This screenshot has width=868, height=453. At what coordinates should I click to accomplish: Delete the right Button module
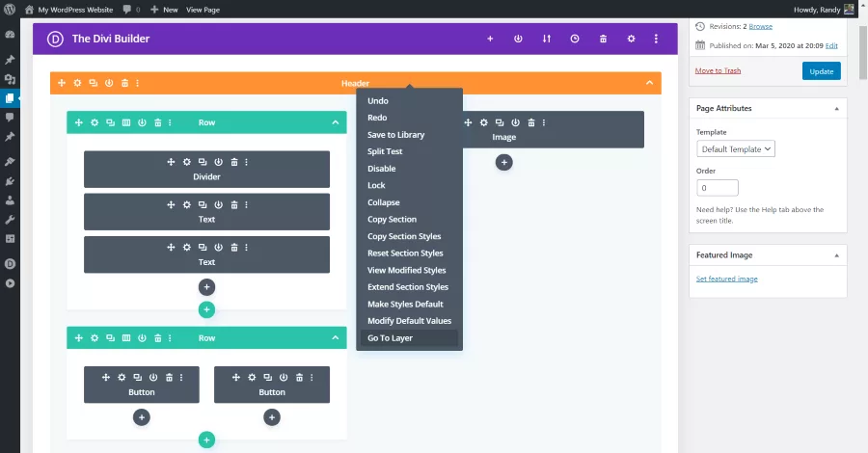(300, 377)
